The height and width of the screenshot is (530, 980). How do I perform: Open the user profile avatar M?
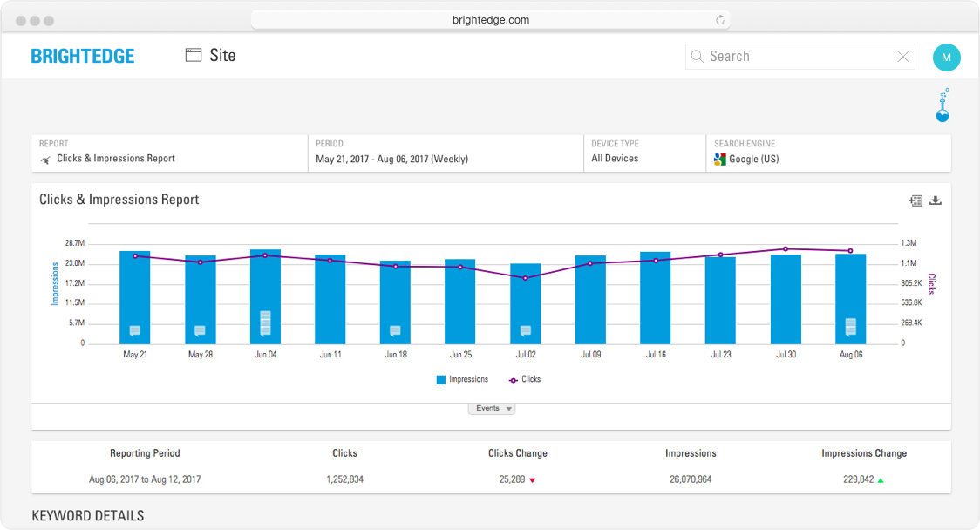click(946, 58)
